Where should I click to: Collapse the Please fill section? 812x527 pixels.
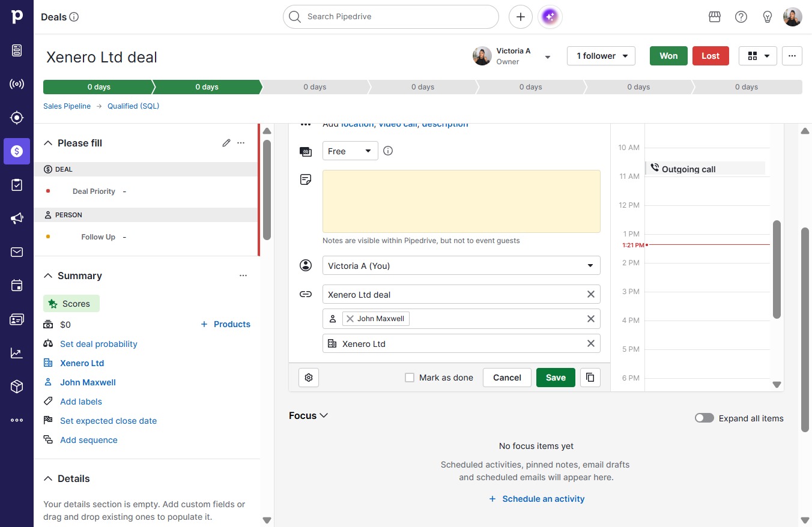tap(48, 143)
